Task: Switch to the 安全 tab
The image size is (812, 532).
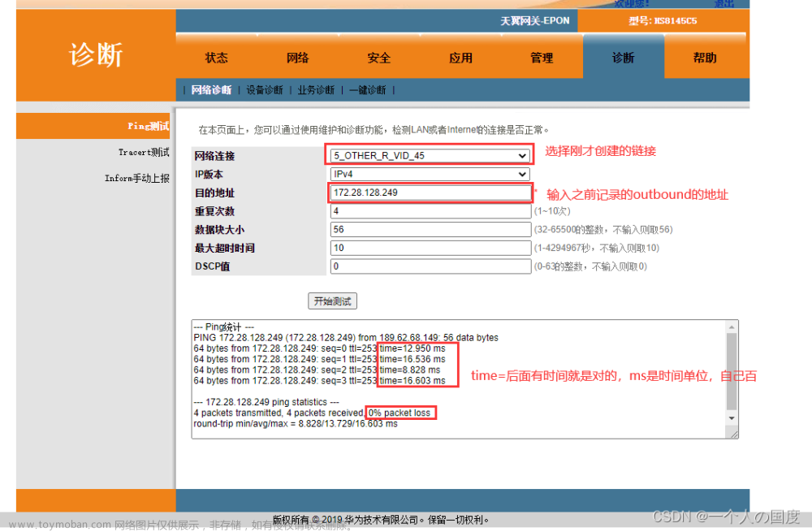Action: [x=379, y=58]
